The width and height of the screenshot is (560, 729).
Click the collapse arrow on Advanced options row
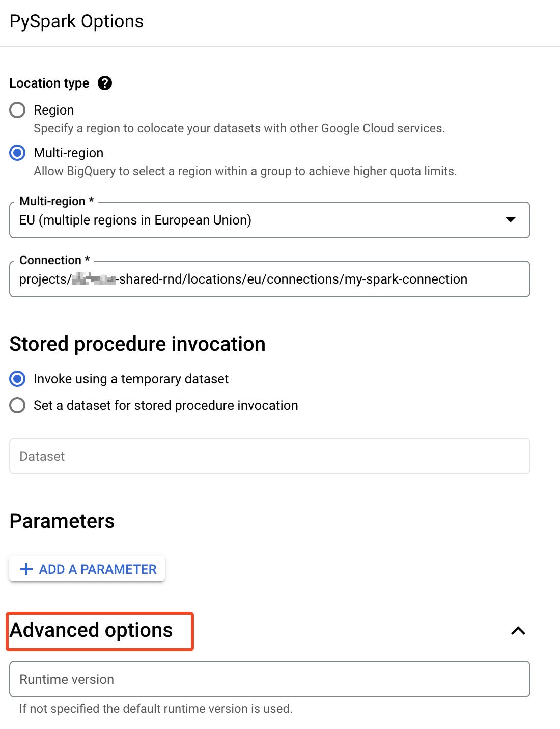click(x=518, y=631)
